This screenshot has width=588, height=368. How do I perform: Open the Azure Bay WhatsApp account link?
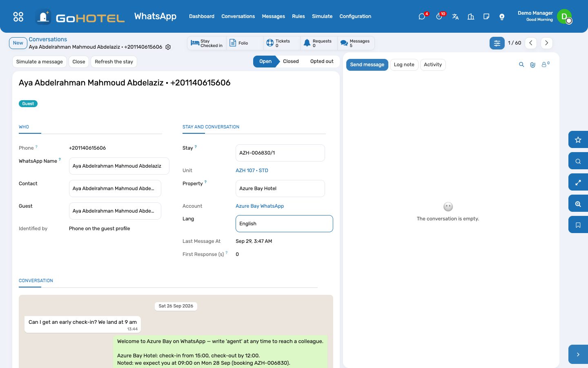pos(260,206)
